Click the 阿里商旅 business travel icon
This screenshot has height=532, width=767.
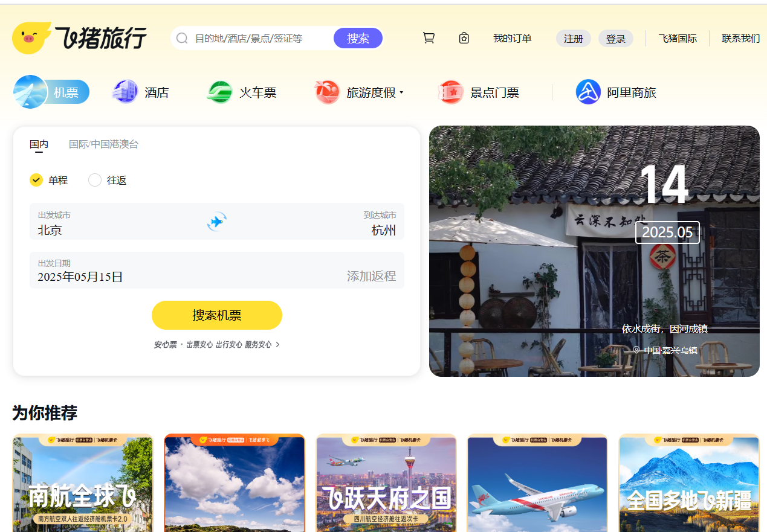tap(588, 92)
